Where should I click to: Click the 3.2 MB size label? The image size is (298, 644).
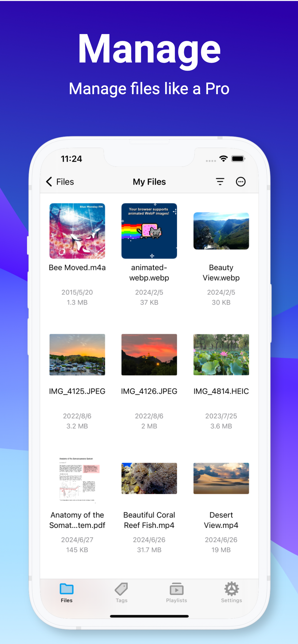point(77,426)
